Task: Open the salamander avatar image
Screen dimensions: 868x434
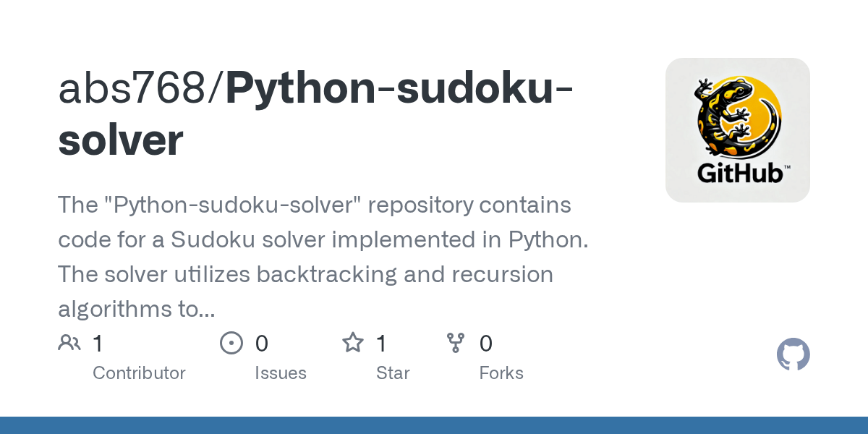Action: tap(738, 130)
